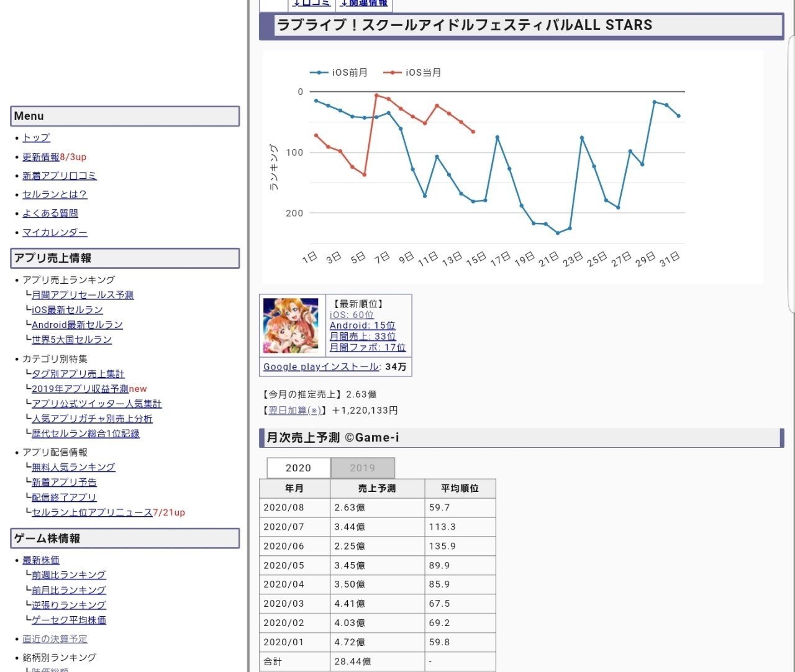Screen dimensions: 795x672
Task: Open iOS最新セルラン link
Action: [x=67, y=310]
